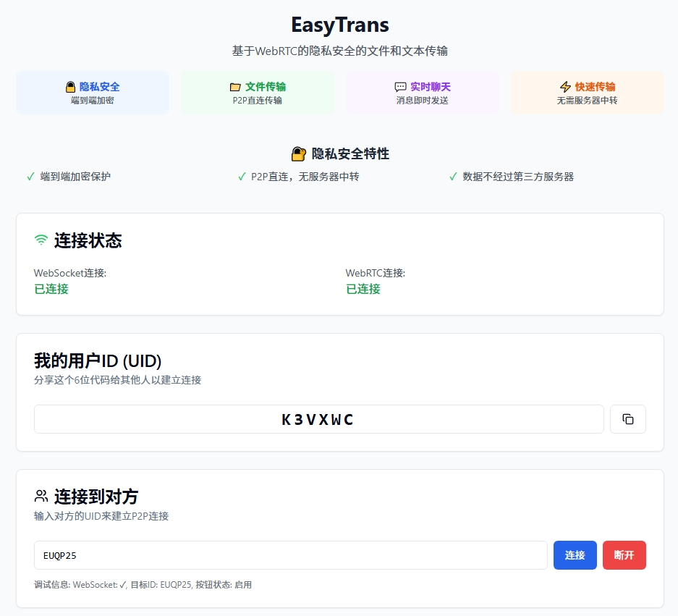Click the peer UID input containing EUQP25
Image resolution: width=678 pixels, height=616 pixels.
point(291,555)
